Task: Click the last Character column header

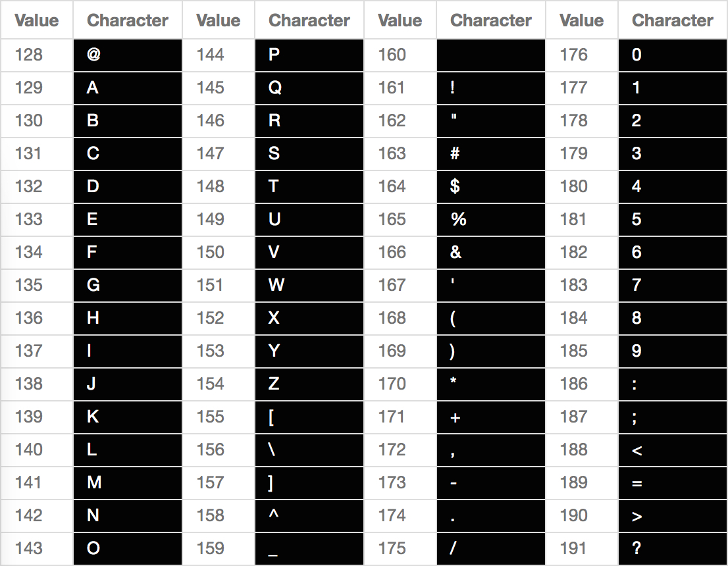Action: 672,20
